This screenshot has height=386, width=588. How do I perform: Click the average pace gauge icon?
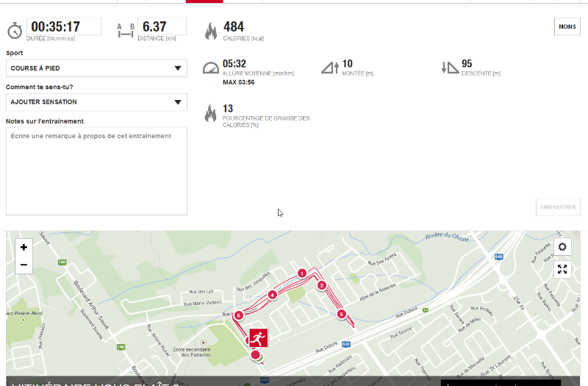[x=211, y=68]
